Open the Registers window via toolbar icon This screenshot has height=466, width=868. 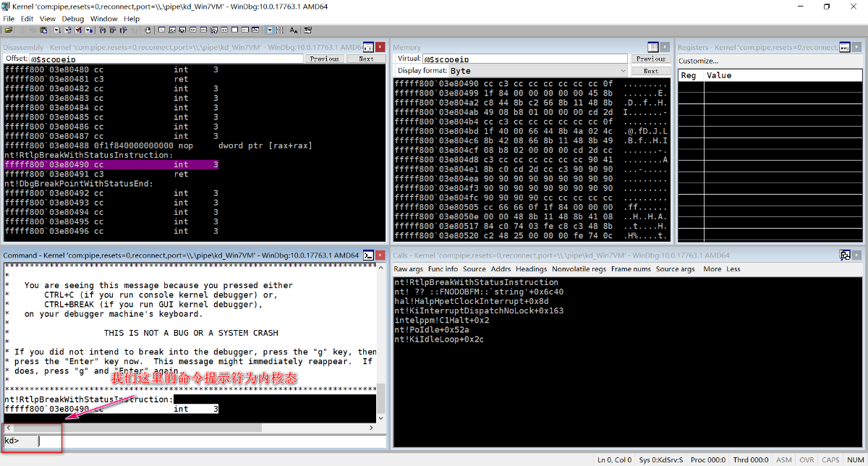[x=193, y=30]
